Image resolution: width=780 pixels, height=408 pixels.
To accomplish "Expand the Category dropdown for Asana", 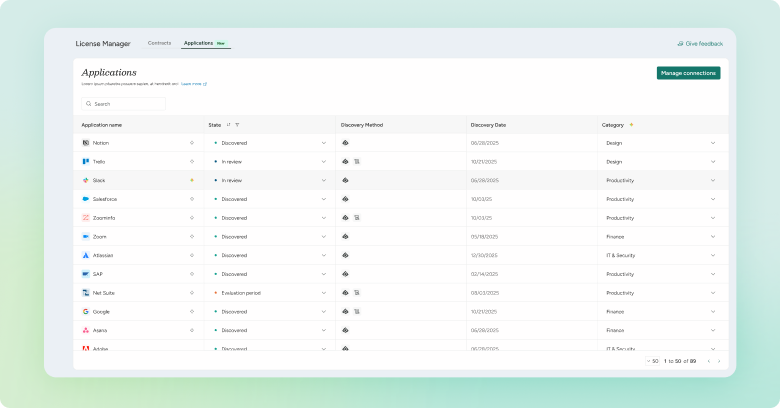I will (x=713, y=330).
